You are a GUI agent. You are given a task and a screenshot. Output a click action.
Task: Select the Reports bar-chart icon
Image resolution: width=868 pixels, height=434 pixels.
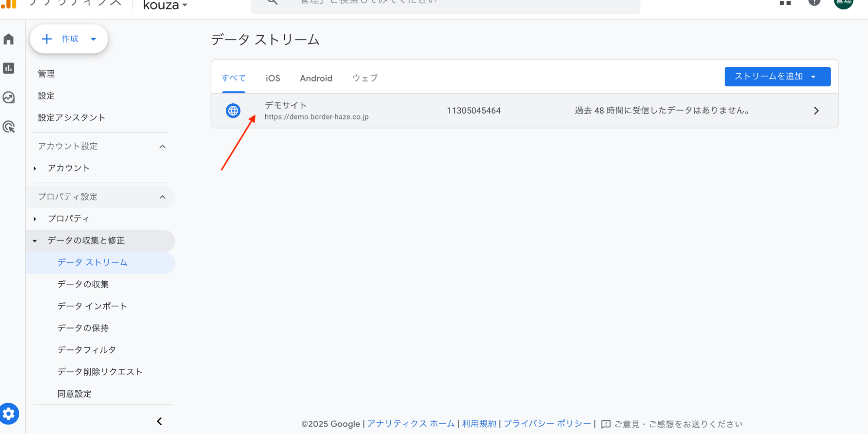9,68
